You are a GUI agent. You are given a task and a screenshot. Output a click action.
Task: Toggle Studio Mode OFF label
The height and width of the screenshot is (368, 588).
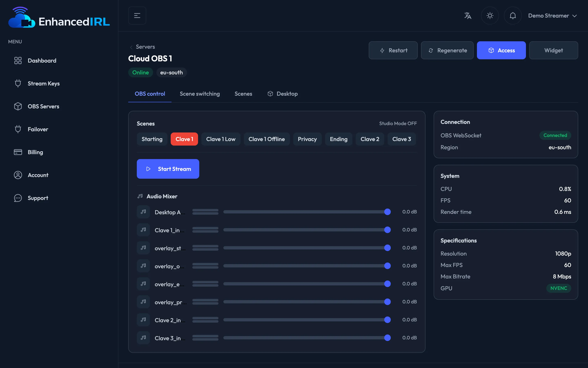tap(398, 123)
